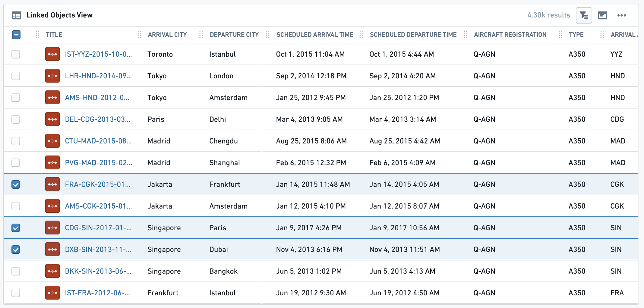Click drag handle next to TITLE column

point(37,35)
